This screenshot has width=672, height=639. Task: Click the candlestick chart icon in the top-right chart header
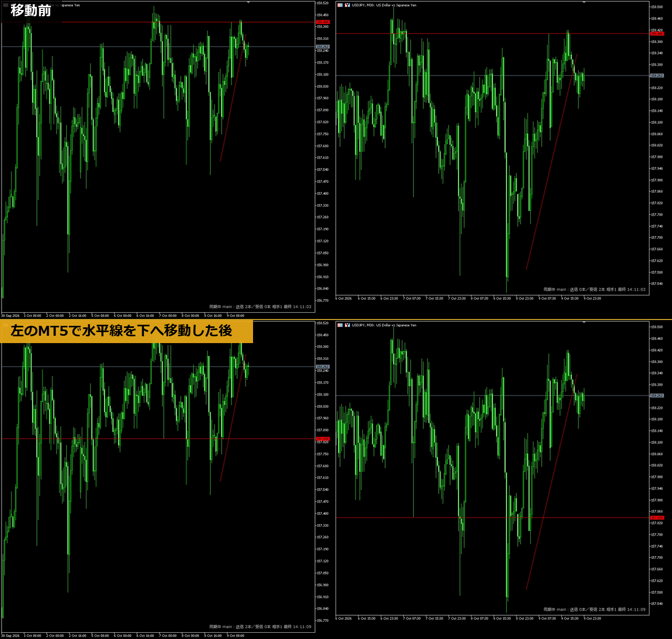click(x=347, y=5)
